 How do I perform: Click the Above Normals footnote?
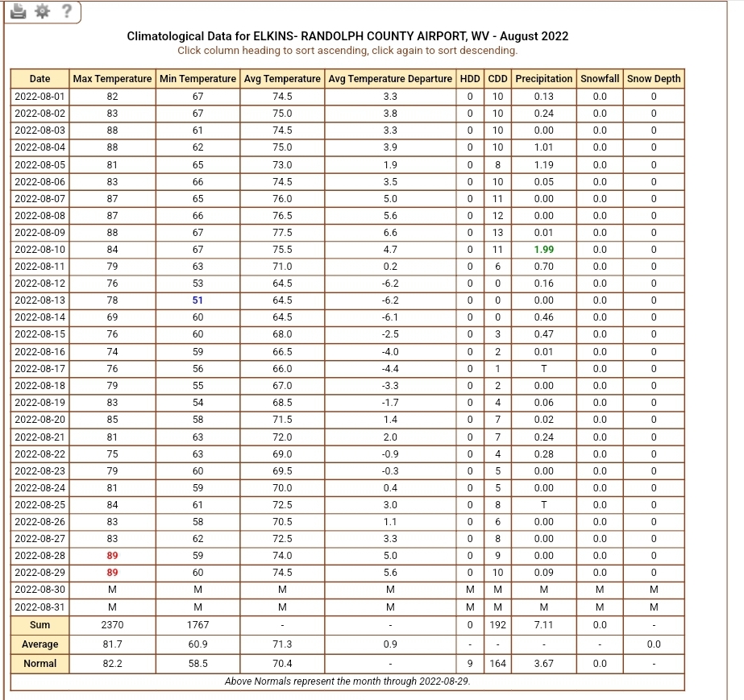347,681
